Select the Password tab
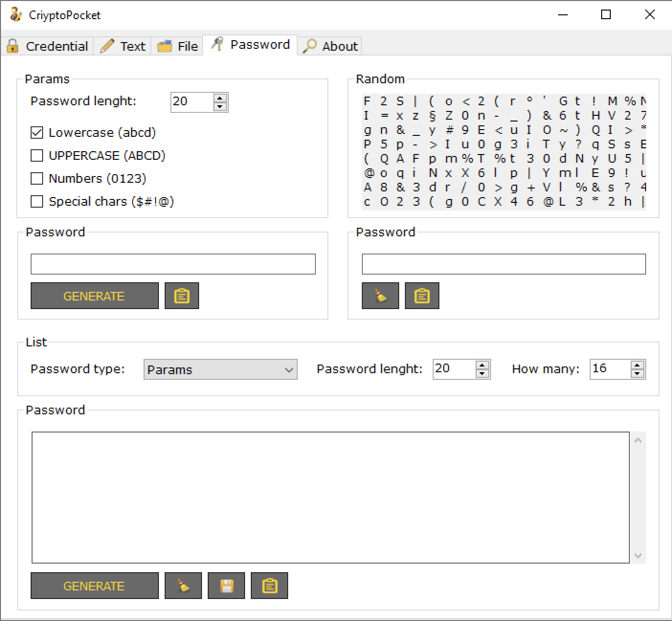 coord(250,44)
